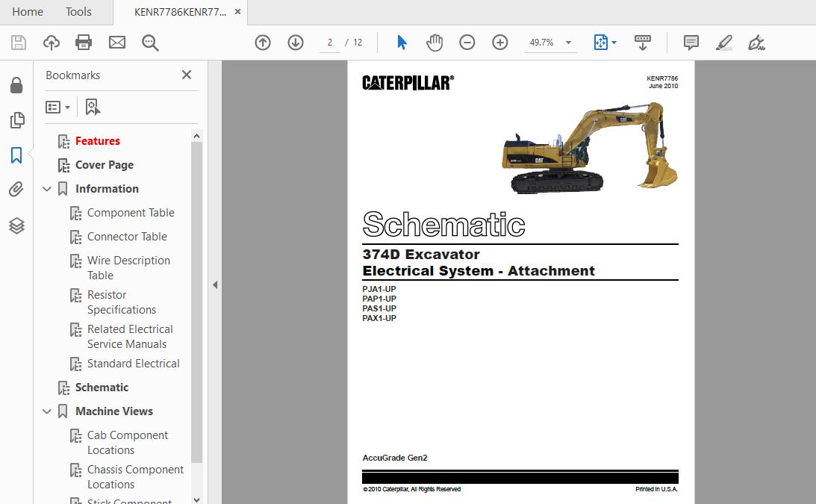Collapse the navigation pane arrow
This screenshot has width=816, height=504.
[x=215, y=284]
